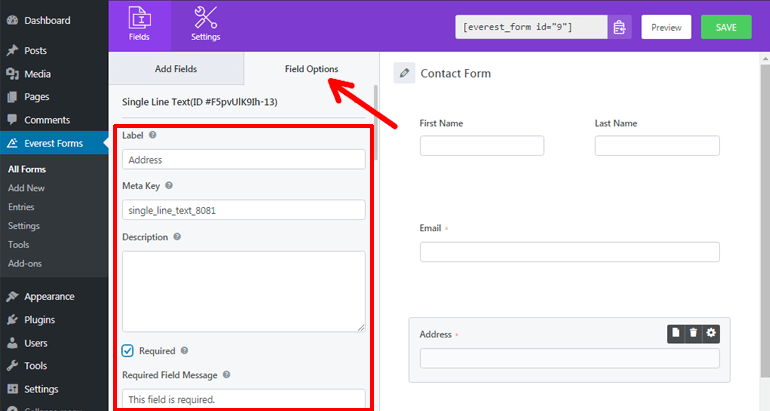The width and height of the screenshot is (770, 411).
Task: Click the Plugins plug icon in the sidebar
Action: tap(12, 320)
